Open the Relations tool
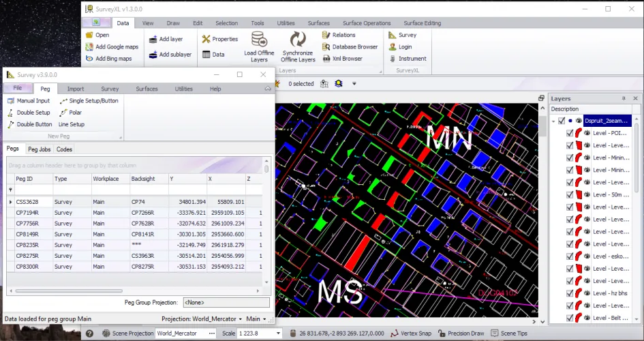 tap(339, 35)
